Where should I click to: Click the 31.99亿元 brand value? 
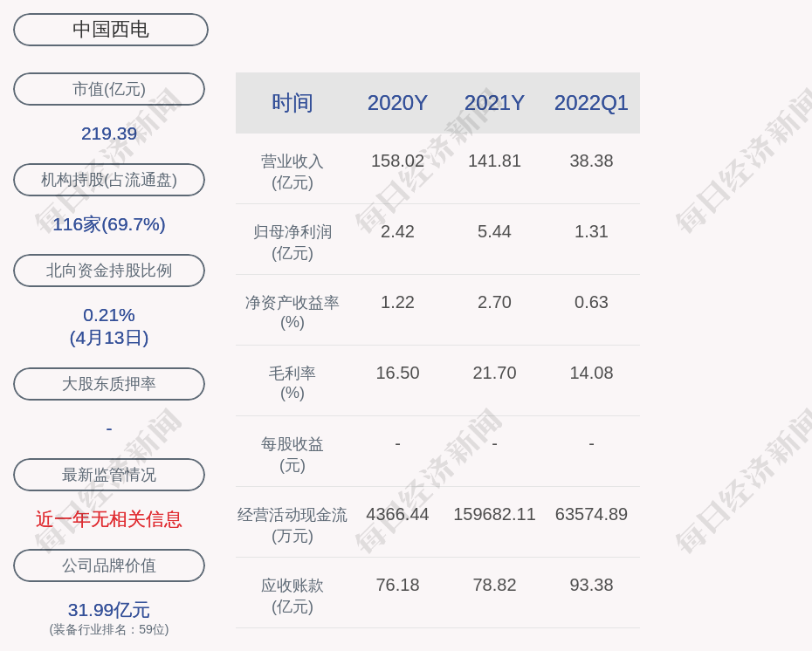pos(109,610)
